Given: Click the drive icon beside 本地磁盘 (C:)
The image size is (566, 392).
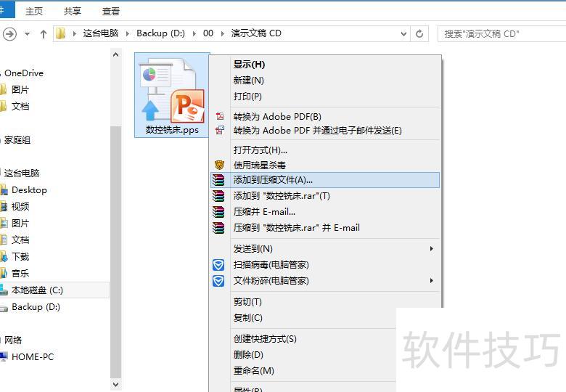Looking at the screenshot, I should [x=4, y=290].
